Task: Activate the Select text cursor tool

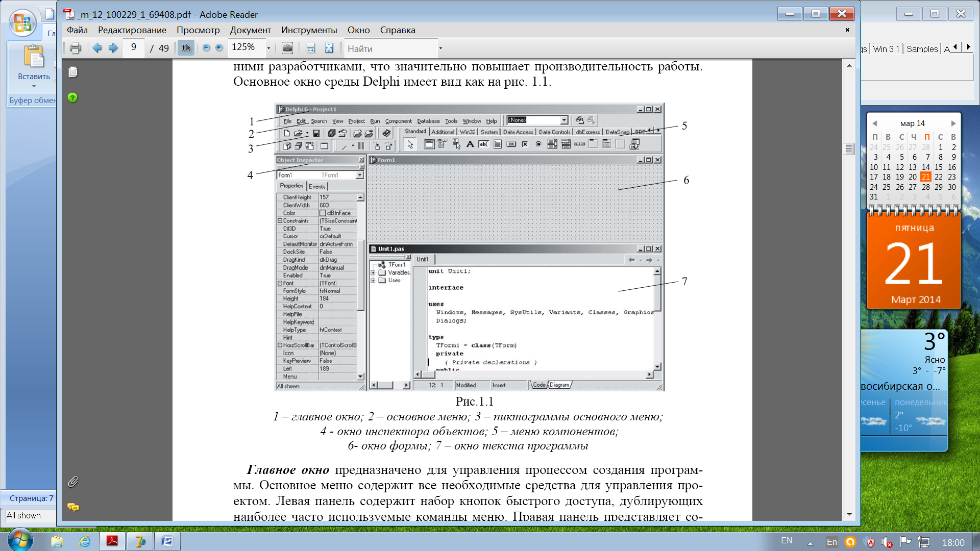Action: pos(186,48)
